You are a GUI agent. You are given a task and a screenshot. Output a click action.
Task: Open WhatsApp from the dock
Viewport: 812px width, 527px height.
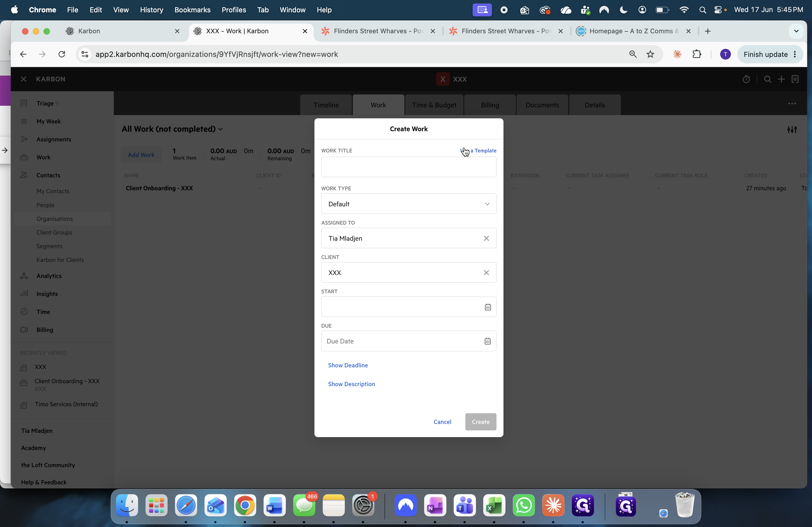coord(523,505)
